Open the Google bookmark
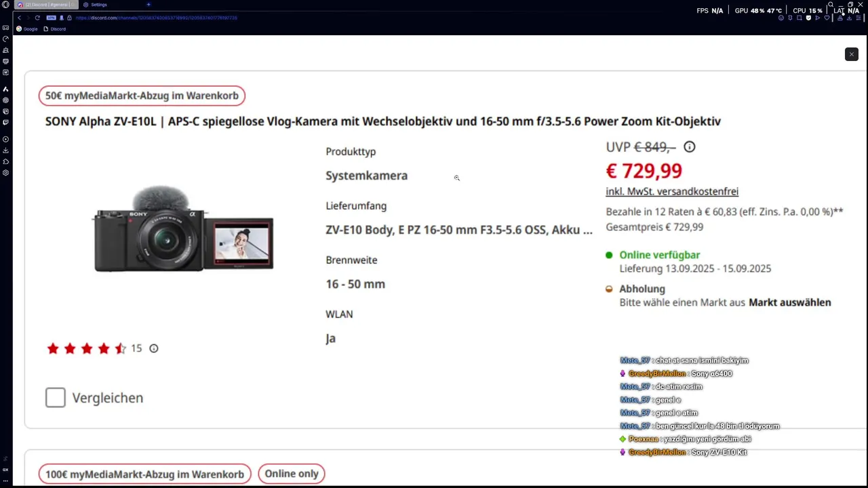 27,29
